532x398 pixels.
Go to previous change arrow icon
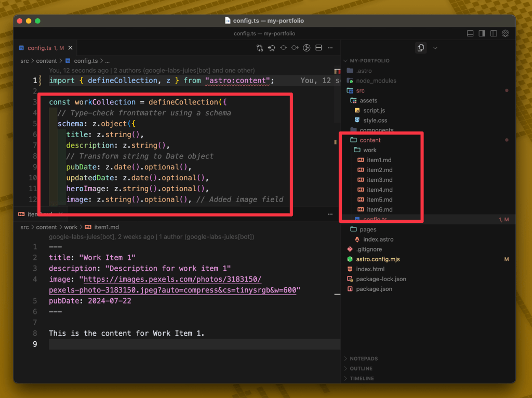pyautogui.click(x=271, y=48)
